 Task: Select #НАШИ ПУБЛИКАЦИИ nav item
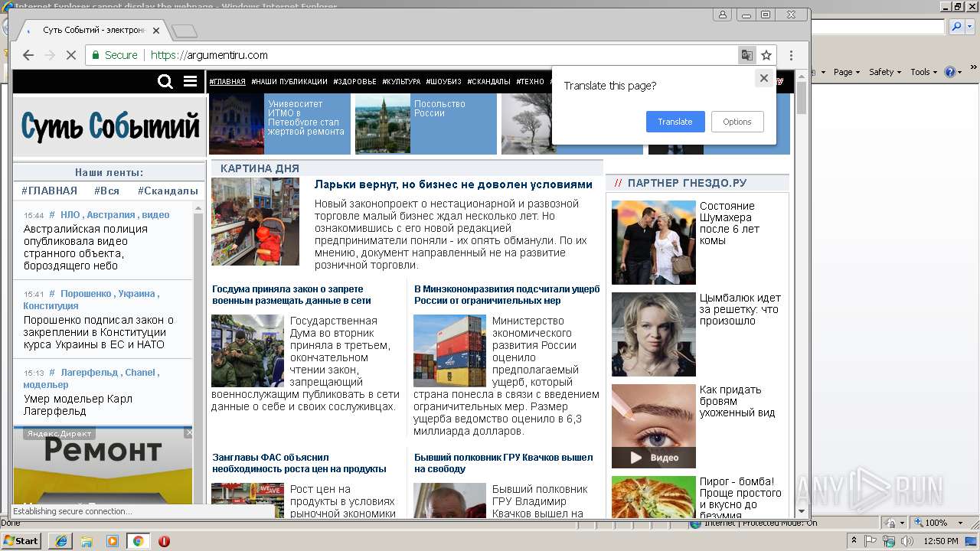click(x=289, y=82)
